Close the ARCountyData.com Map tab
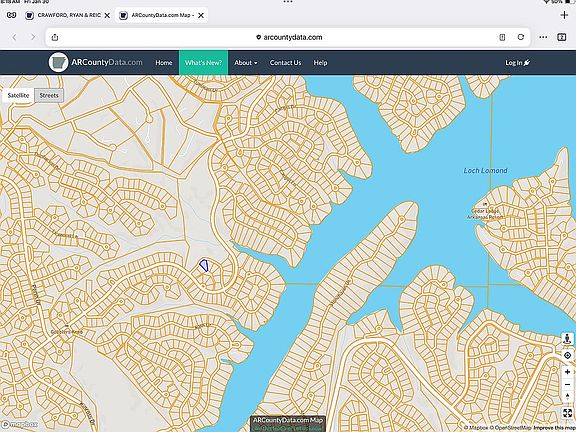The image size is (576, 432). 201,15
